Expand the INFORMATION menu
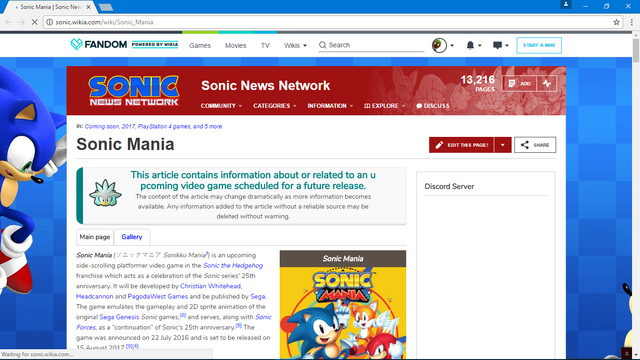Viewport: 640px width, 360px height. [330, 106]
